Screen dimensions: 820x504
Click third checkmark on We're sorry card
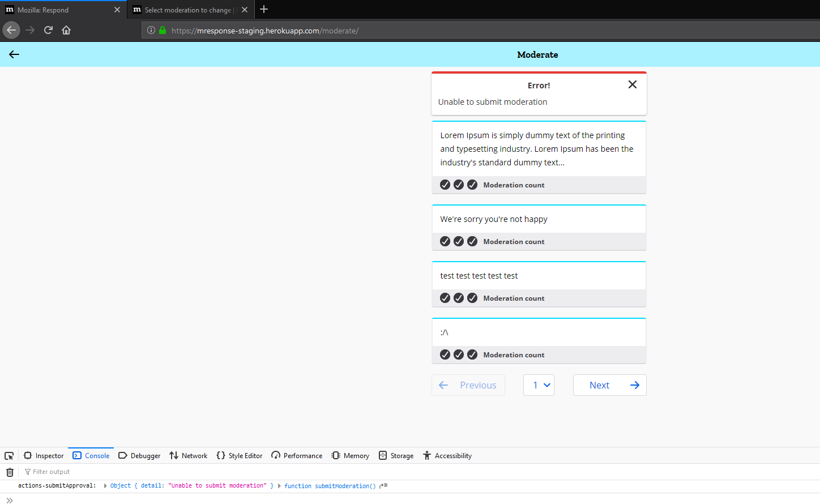[x=472, y=241]
